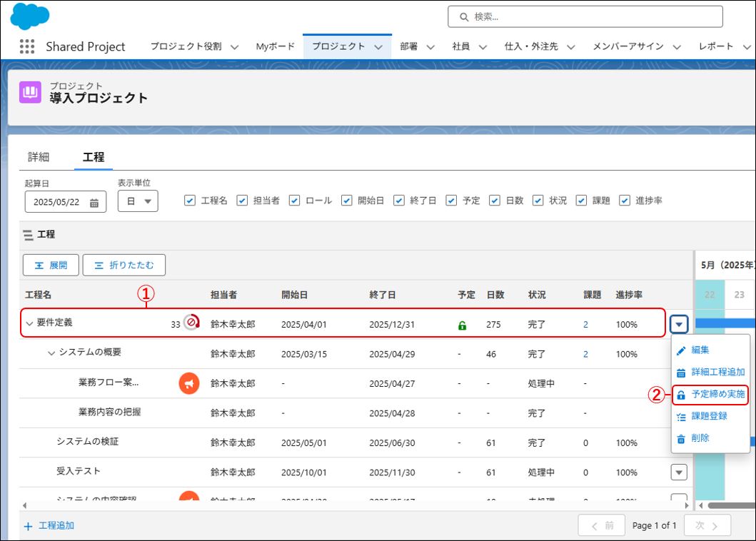
Task: Click the 工程 section list icon
Action: click(29, 235)
